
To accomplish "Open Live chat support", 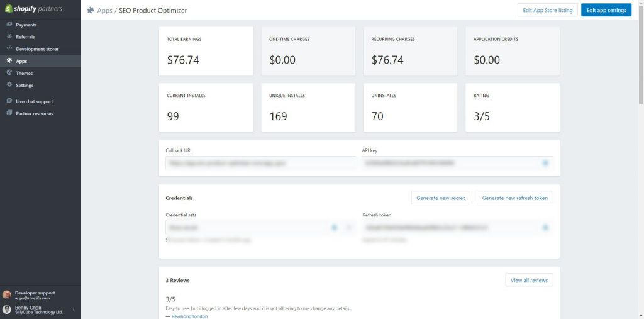I will (x=40, y=101).
